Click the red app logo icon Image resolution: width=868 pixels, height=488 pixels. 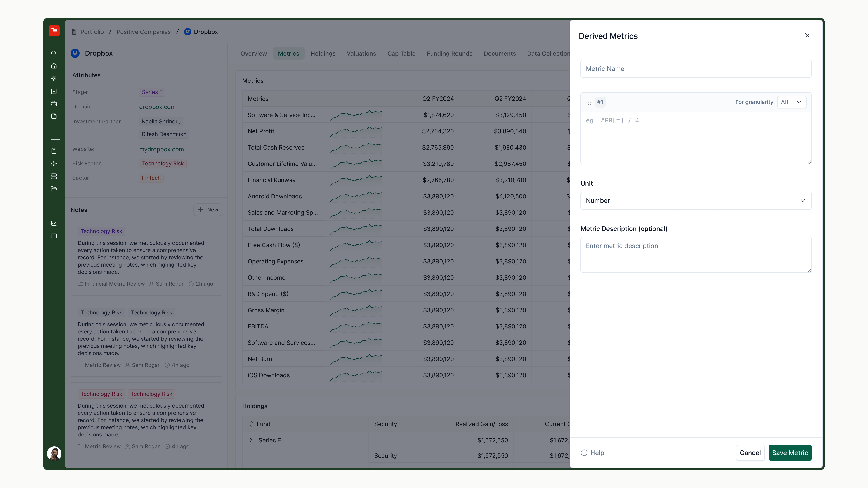tap(54, 31)
